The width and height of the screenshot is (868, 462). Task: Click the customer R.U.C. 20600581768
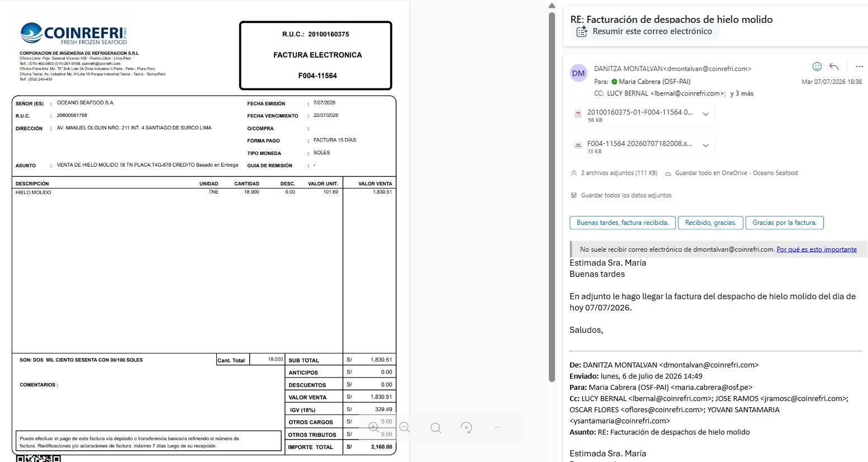[72, 116]
